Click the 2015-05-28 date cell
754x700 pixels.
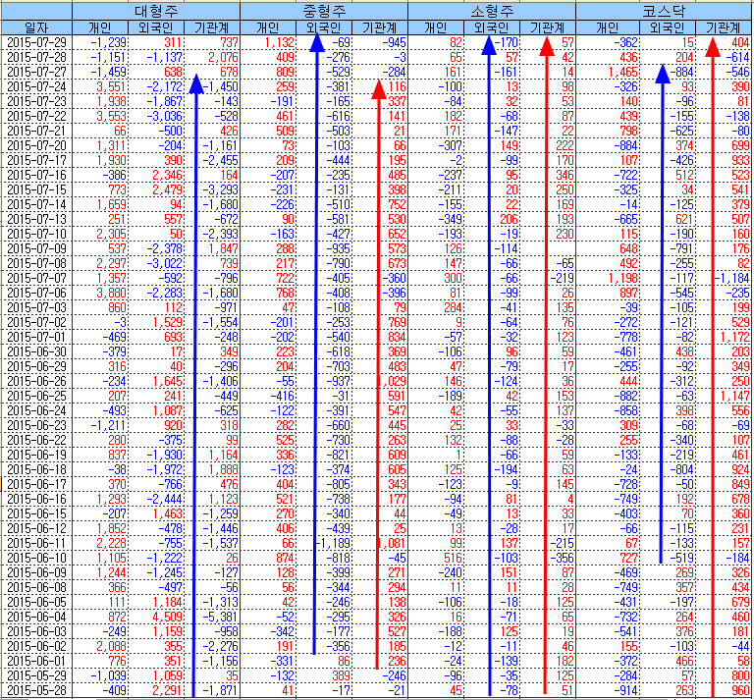pyautogui.click(x=36, y=691)
